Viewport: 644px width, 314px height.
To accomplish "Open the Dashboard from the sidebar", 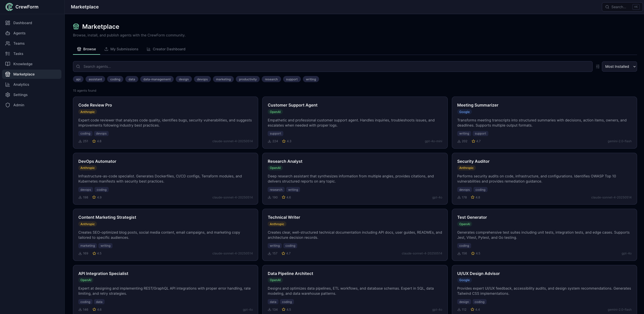I will pos(23,23).
